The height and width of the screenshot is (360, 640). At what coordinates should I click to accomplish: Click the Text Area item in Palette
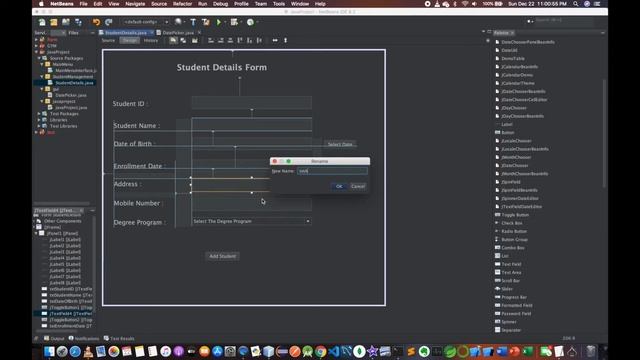tap(511, 272)
